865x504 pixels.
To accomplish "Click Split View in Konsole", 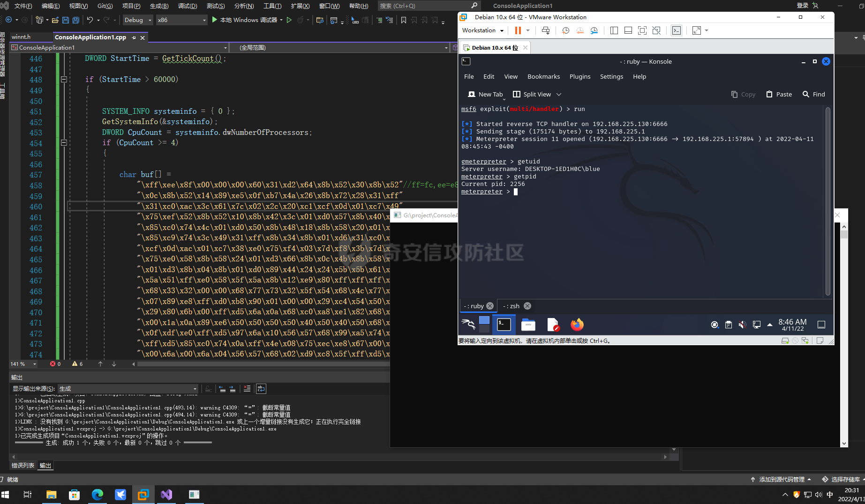I will pos(532,94).
